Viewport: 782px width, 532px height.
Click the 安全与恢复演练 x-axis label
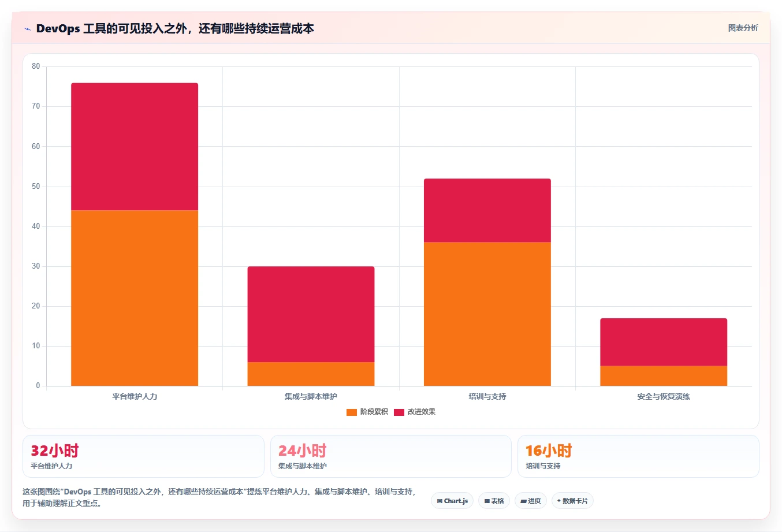664,396
